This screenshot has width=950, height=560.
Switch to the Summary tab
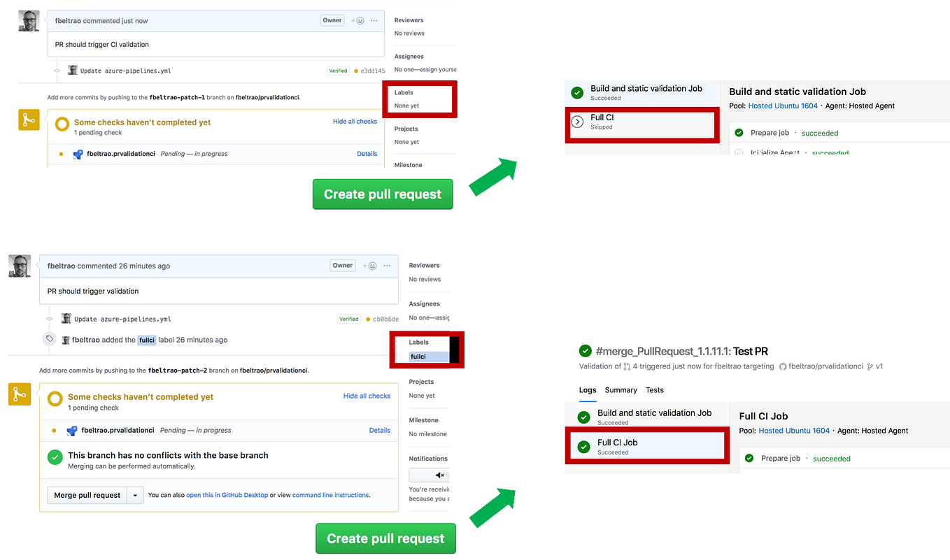pyautogui.click(x=621, y=390)
